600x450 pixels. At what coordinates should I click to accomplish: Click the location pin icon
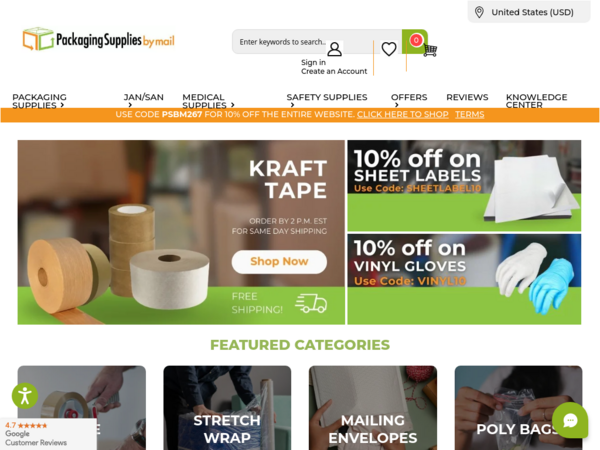coord(479,12)
